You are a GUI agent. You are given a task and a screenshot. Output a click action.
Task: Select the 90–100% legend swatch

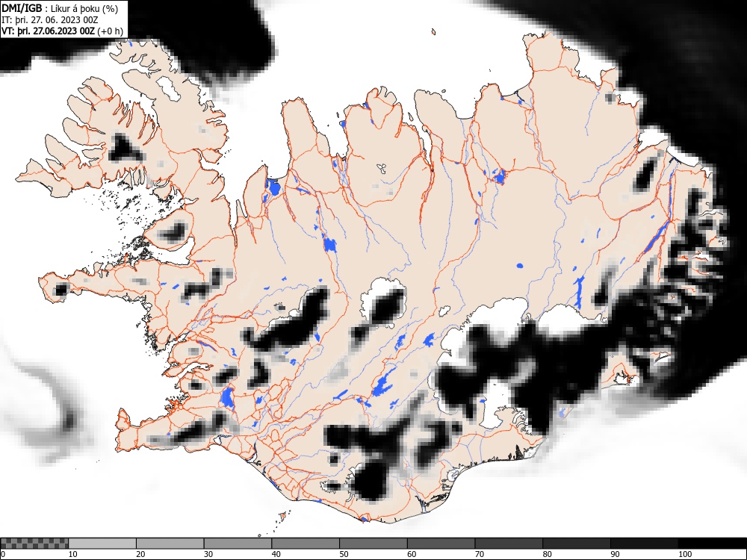tap(644, 544)
